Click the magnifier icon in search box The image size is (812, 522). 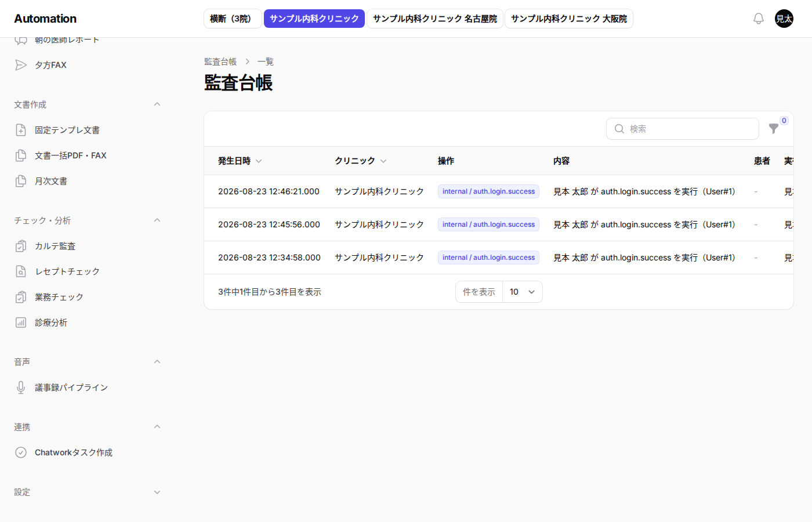coord(619,129)
